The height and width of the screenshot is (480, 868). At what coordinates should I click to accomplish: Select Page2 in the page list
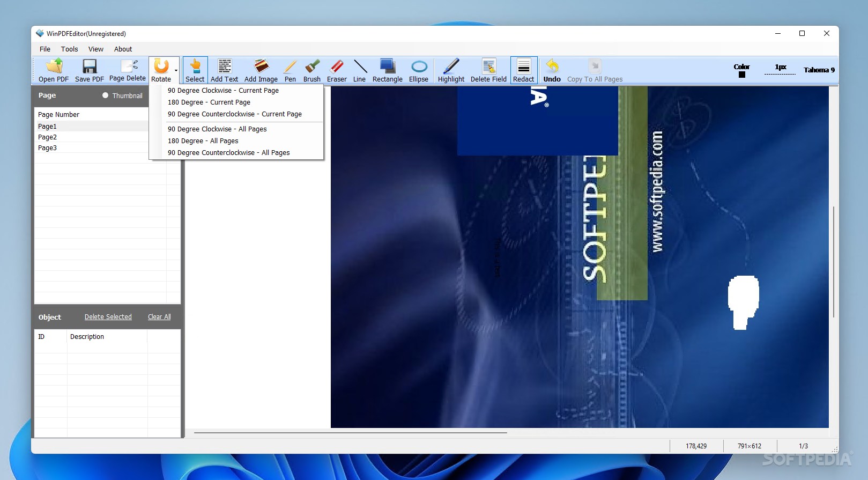pos(92,137)
